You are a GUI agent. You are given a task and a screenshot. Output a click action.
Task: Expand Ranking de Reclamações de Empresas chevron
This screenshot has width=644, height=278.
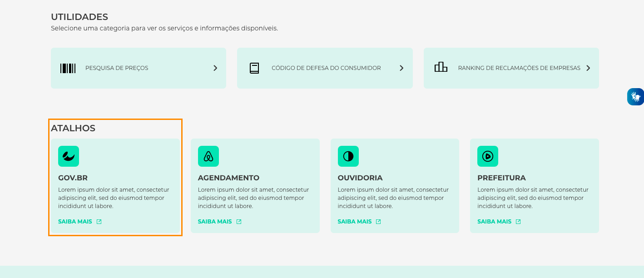pyautogui.click(x=588, y=68)
